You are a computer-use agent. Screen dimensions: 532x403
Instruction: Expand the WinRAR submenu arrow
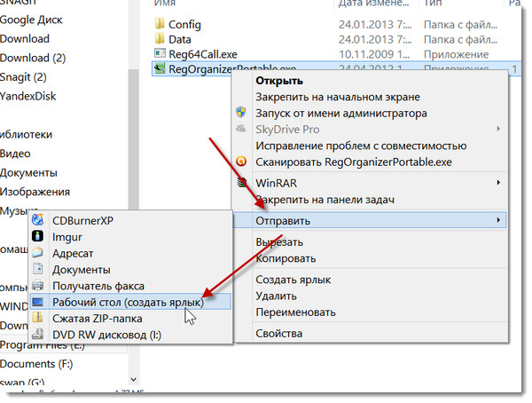coord(498,183)
